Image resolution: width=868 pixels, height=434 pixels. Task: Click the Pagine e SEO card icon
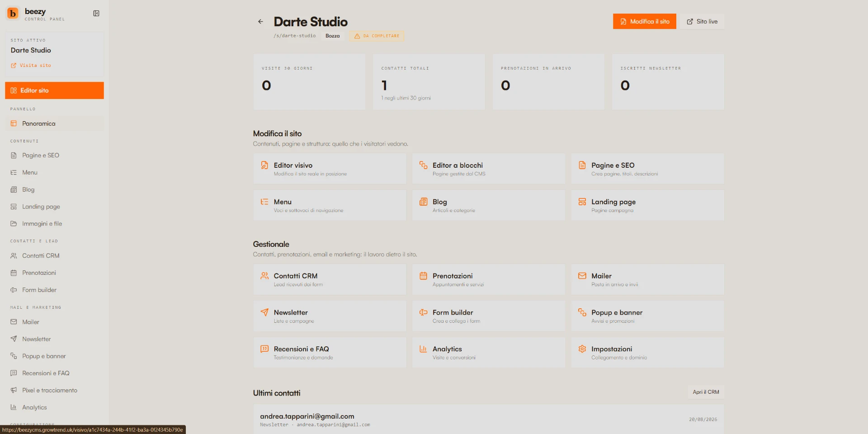pyautogui.click(x=582, y=165)
